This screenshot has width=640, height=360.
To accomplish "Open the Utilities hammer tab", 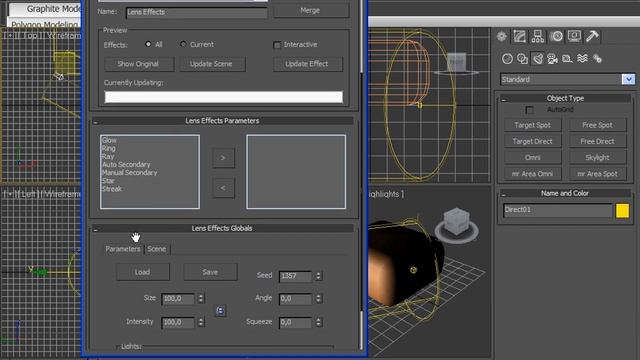I will pyautogui.click(x=592, y=36).
